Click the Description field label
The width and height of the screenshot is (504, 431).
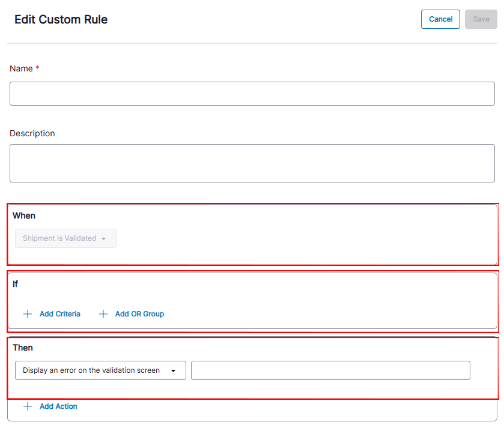[x=32, y=133]
